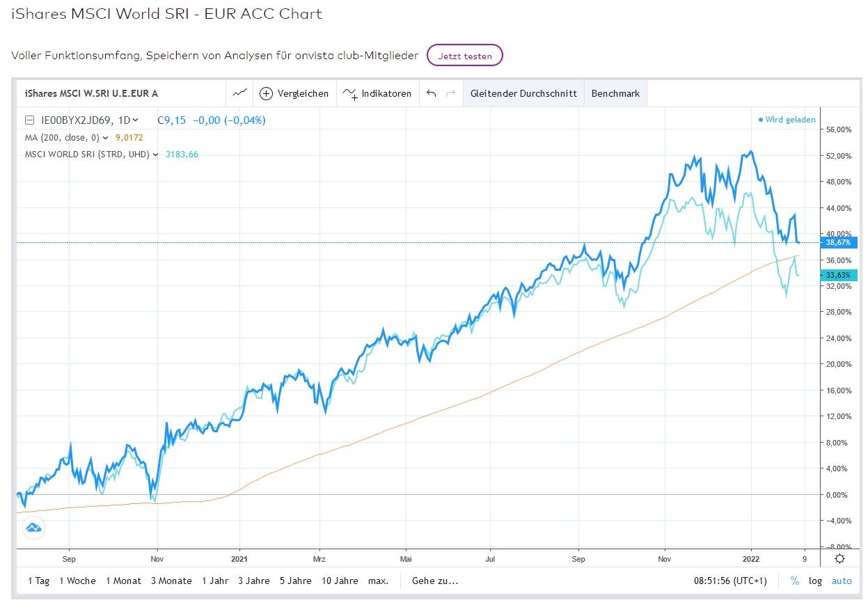
Task: Open the Gehe zu... date picker
Action: (435, 581)
